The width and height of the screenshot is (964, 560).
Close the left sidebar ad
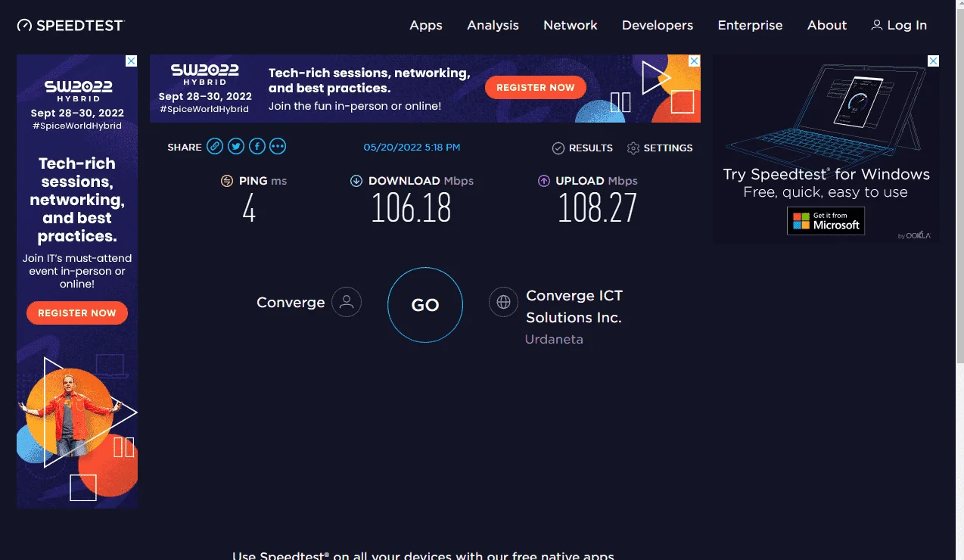pyautogui.click(x=131, y=61)
